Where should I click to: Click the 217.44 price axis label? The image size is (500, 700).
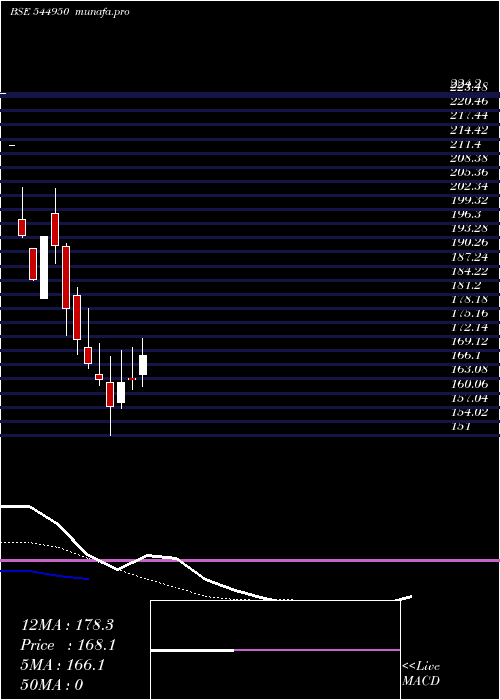[469, 116]
